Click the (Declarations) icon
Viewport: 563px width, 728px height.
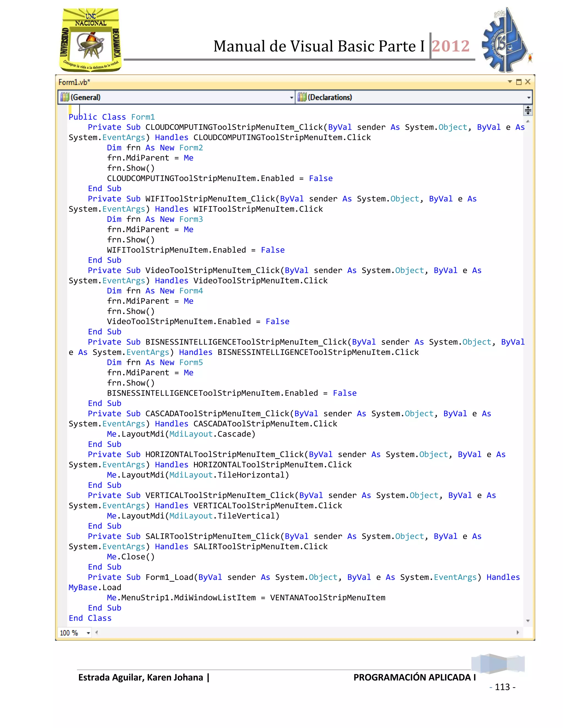point(302,97)
